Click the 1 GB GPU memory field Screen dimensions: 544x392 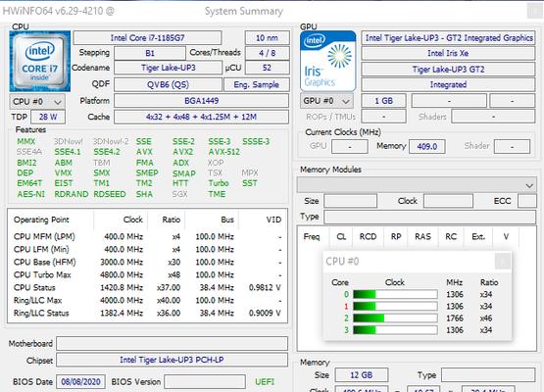pos(383,101)
